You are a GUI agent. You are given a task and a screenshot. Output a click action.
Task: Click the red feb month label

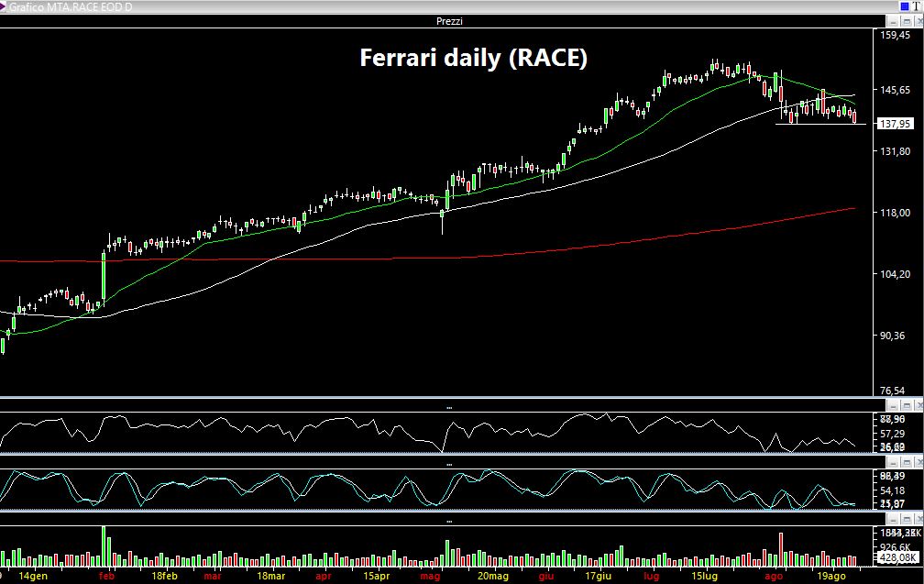tap(106, 576)
